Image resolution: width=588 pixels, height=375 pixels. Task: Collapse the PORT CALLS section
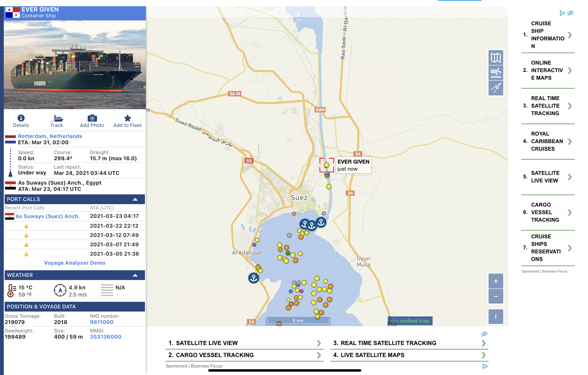pos(135,199)
